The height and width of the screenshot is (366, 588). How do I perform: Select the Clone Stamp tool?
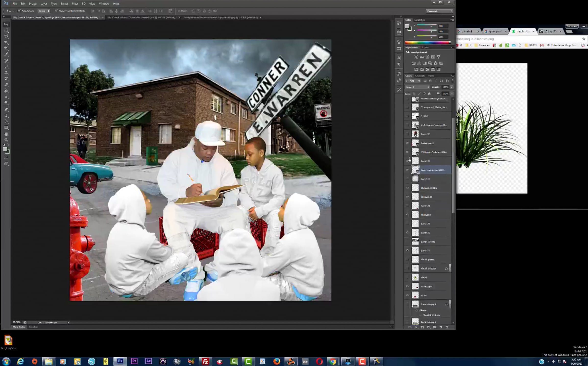coord(6,73)
